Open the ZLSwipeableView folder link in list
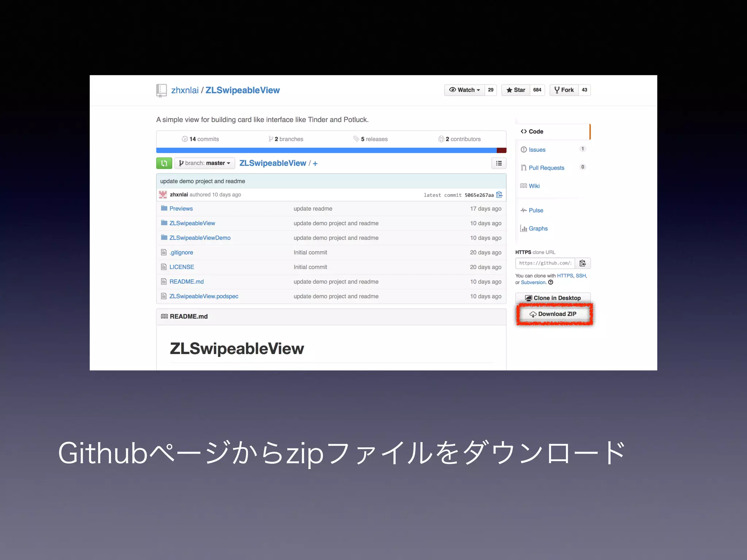 (x=192, y=223)
